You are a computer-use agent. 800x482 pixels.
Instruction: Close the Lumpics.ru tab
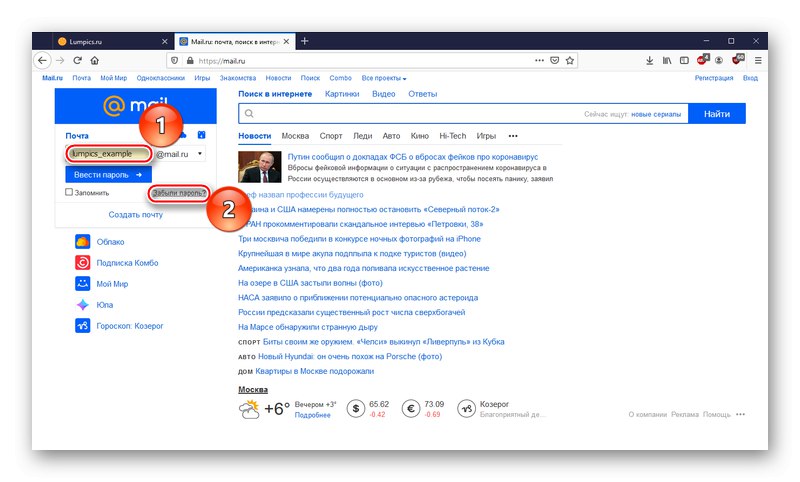pyautogui.click(x=164, y=41)
